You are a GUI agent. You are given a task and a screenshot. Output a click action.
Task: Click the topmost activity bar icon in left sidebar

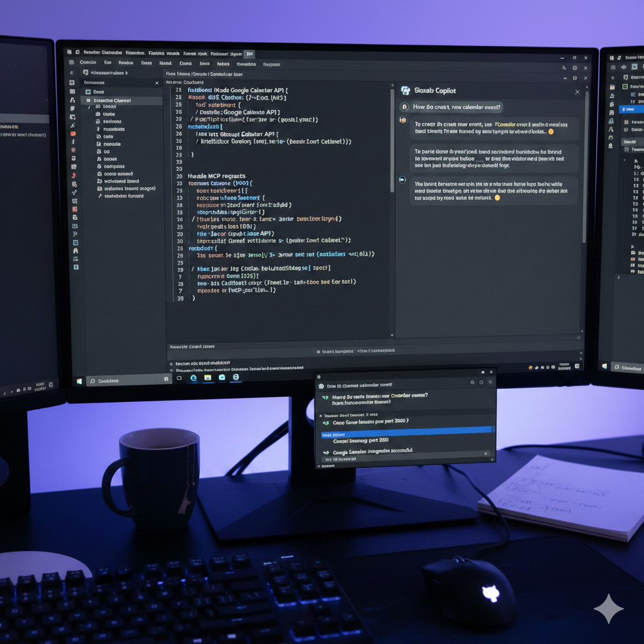[x=72, y=73]
